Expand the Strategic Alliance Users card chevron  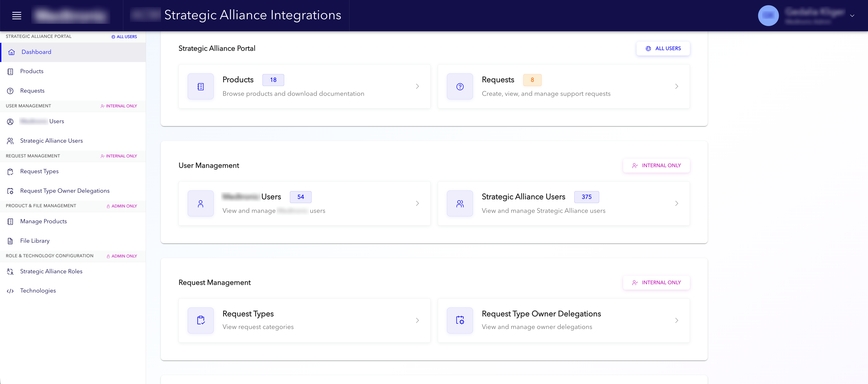click(x=676, y=203)
